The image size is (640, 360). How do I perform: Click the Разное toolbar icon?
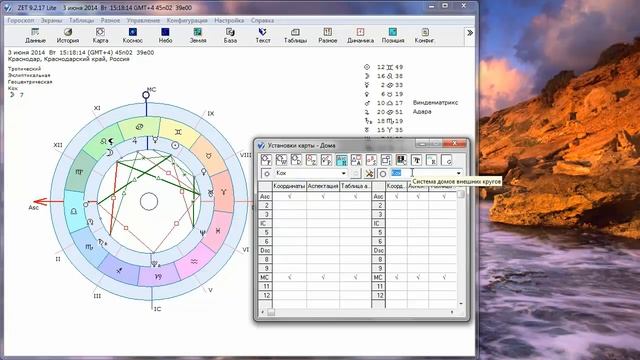(x=328, y=36)
